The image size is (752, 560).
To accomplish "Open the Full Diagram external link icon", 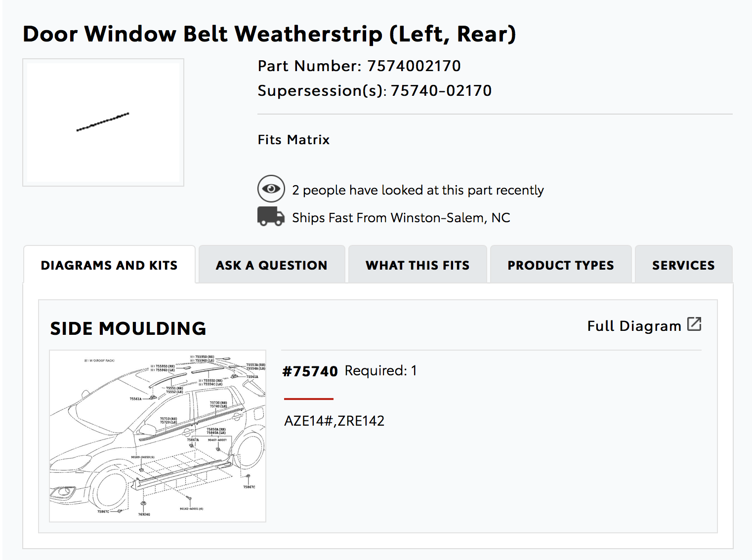I will [694, 324].
